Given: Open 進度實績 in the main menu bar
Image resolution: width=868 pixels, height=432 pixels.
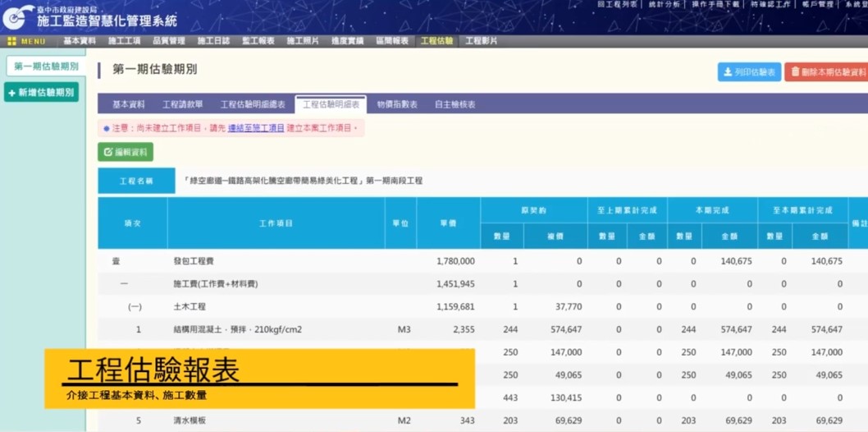Looking at the screenshot, I should click(x=347, y=41).
